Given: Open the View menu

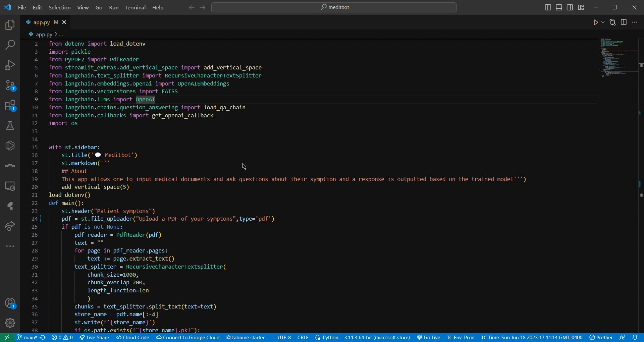Looking at the screenshot, I should (x=83, y=7).
